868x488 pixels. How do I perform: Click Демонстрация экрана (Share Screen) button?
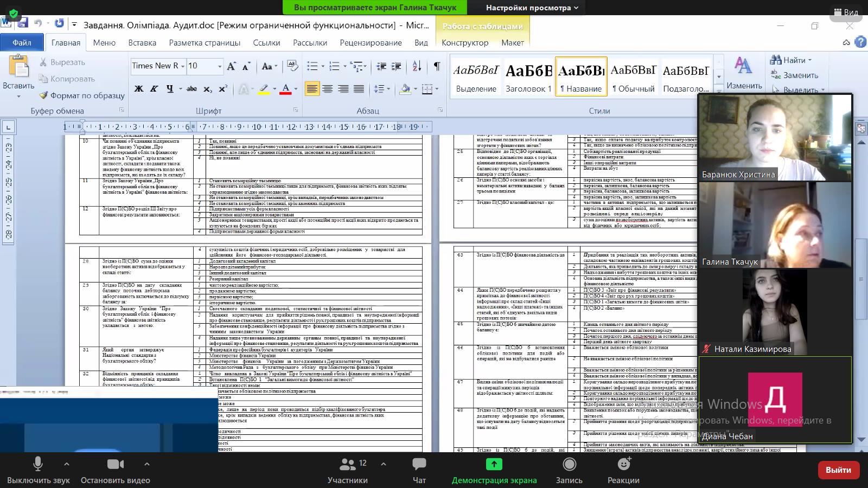tap(494, 470)
